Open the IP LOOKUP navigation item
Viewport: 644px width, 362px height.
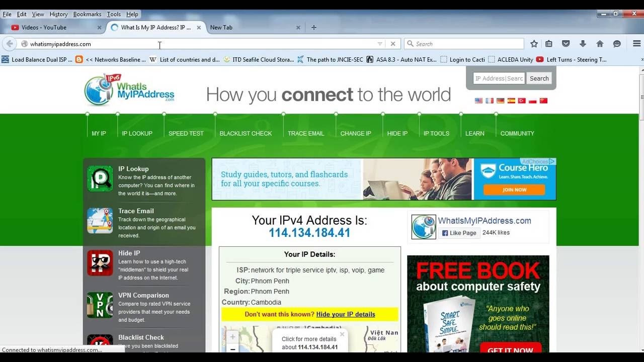pos(137,133)
